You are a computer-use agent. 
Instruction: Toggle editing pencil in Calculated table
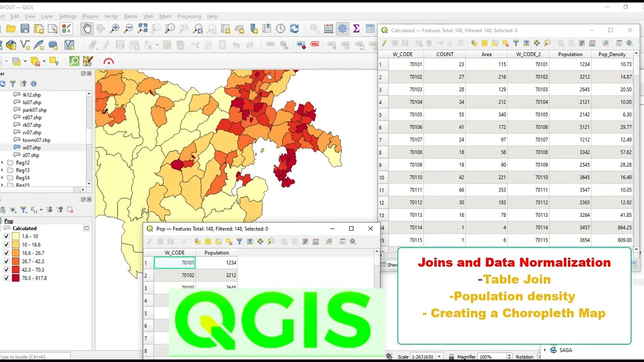point(384,43)
